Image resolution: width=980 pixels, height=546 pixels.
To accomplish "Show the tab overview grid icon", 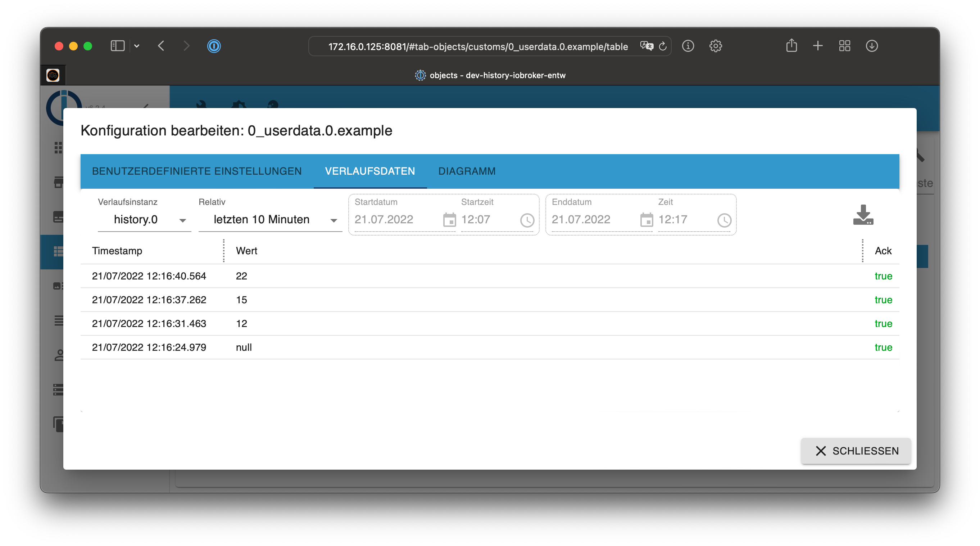I will [x=845, y=46].
